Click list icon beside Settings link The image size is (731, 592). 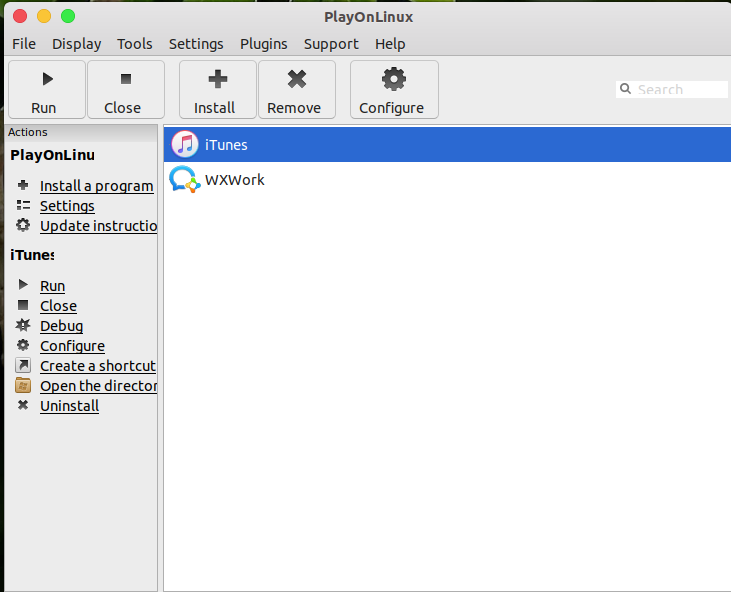pyautogui.click(x=23, y=205)
